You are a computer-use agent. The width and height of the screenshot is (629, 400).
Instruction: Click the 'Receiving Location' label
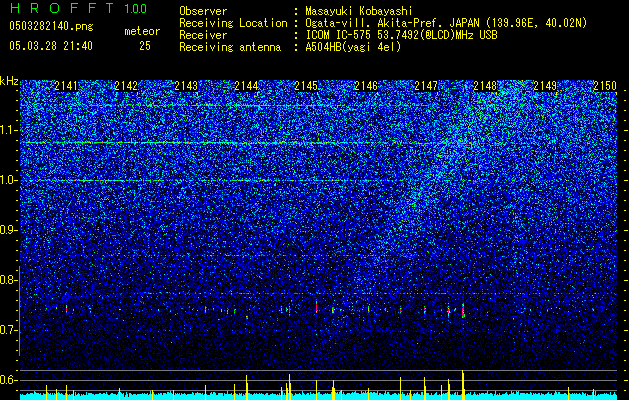tap(233, 23)
